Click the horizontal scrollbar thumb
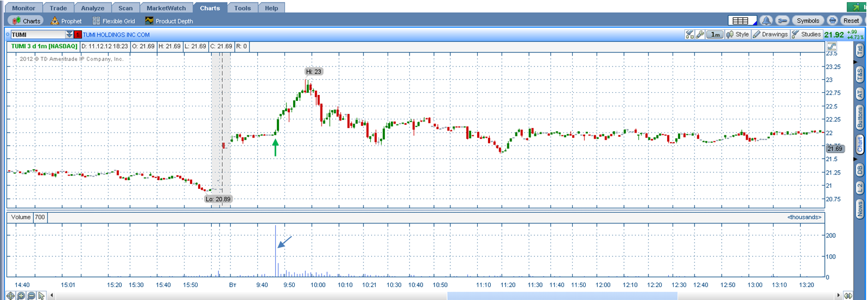Screen dimensions: 868x300 [x=562, y=296]
